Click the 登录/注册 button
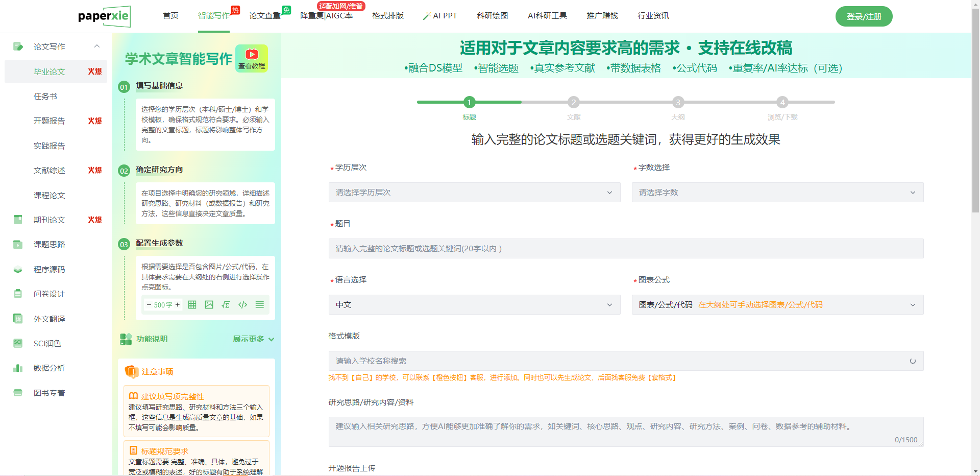This screenshot has height=476, width=980. click(x=864, y=16)
